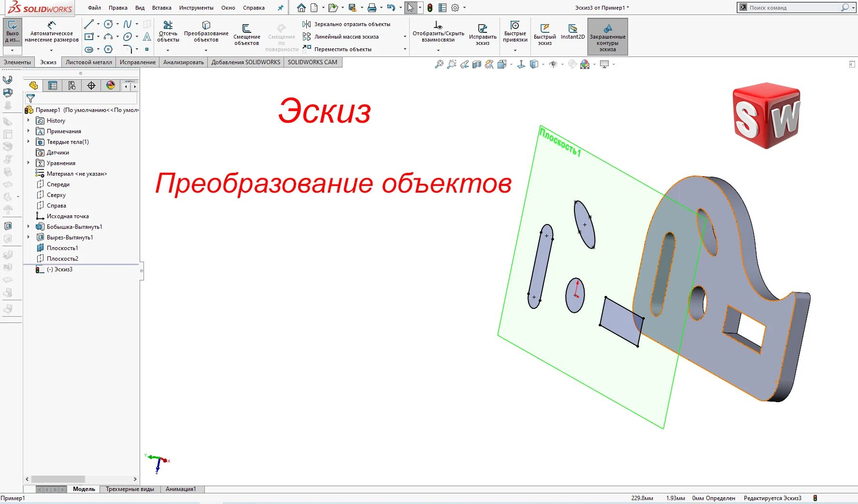The width and height of the screenshot is (858, 504).
Task: Click the Zoom to Fit icon
Action: click(x=439, y=64)
